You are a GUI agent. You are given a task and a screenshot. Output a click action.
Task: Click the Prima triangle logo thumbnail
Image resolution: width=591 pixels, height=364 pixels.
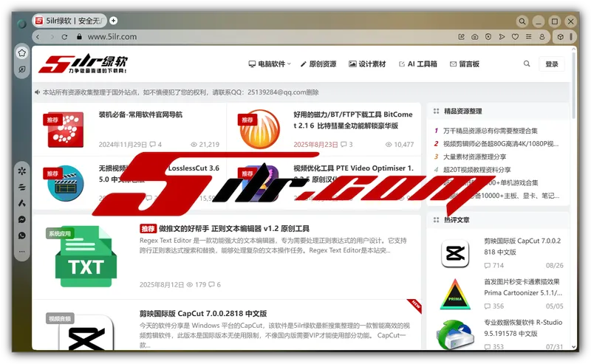(455, 295)
